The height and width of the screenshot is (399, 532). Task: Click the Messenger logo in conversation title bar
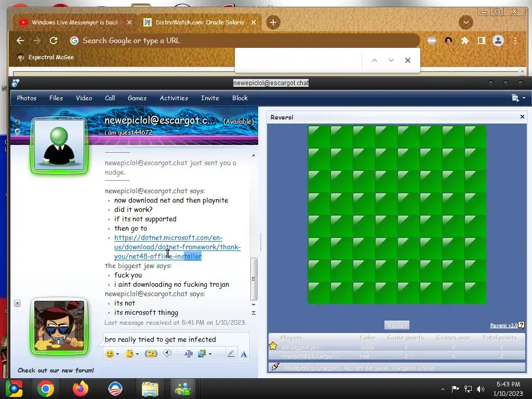click(x=15, y=83)
